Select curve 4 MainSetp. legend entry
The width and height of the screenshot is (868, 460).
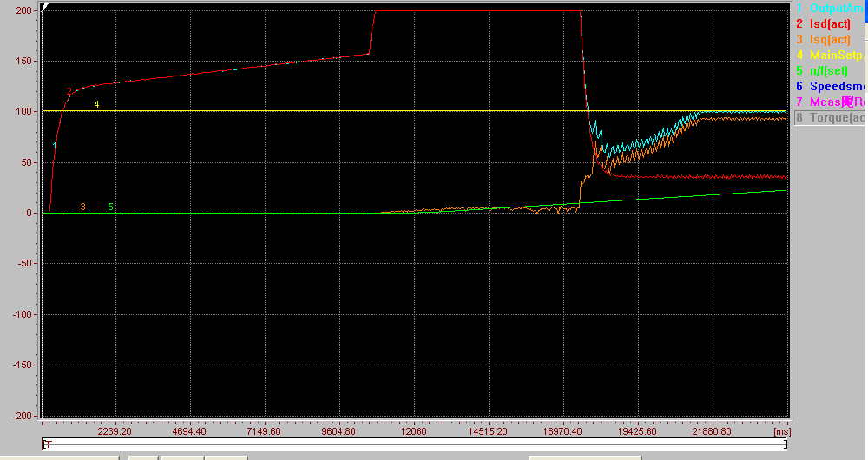[831, 55]
